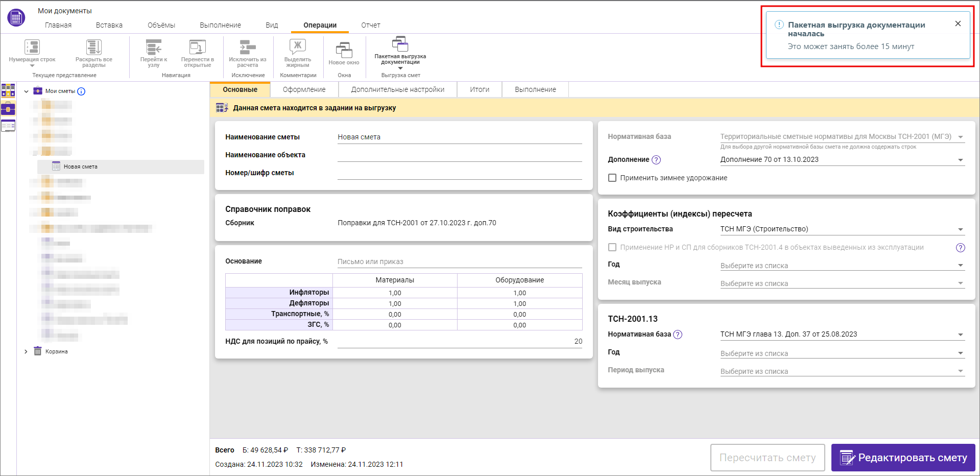Click the Раскрыть все разделы icon
Image resolution: width=980 pixels, height=476 pixels.
93,47
